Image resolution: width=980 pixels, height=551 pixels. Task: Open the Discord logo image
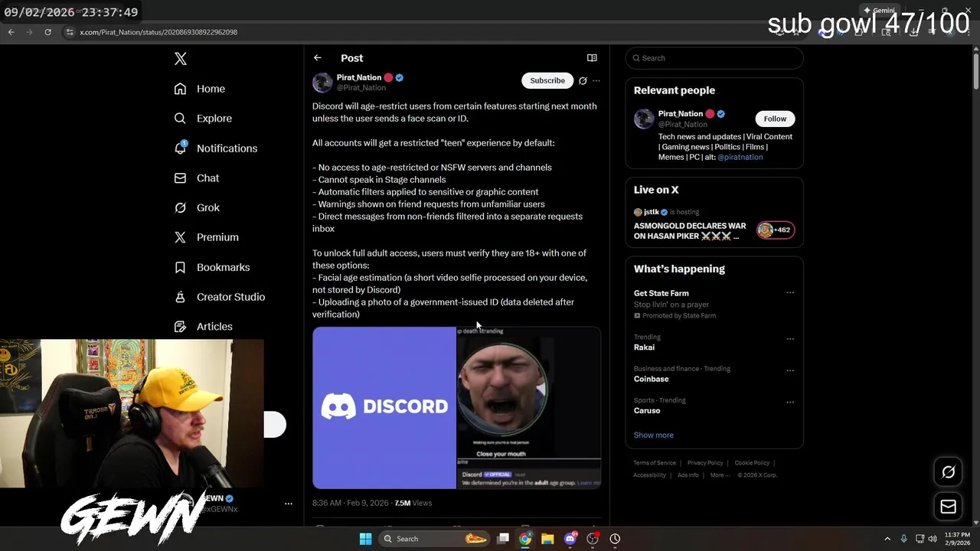click(384, 407)
